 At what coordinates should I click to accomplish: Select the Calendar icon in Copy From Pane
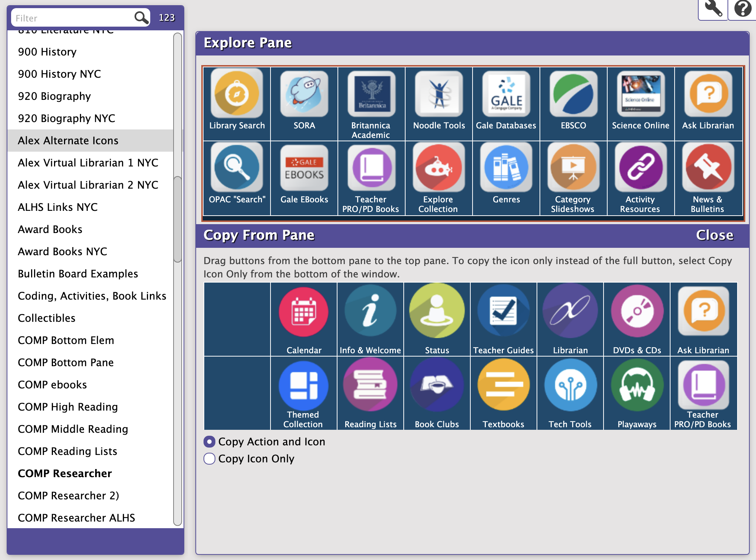tap(304, 312)
